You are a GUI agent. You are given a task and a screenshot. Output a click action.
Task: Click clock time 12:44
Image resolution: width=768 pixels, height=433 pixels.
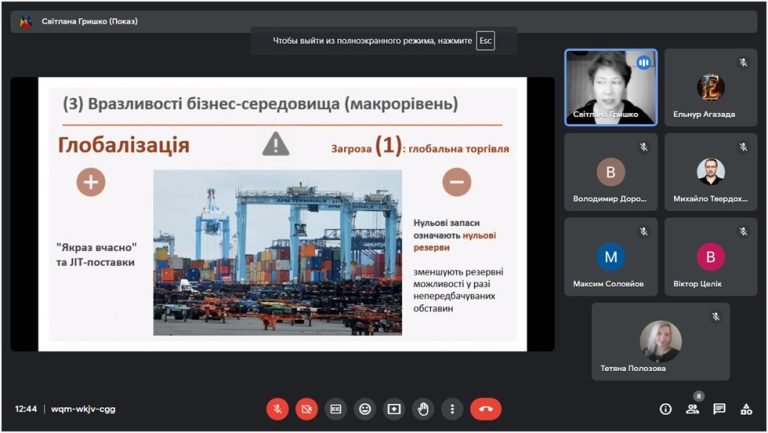pyautogui.click(x=26, y=409)
